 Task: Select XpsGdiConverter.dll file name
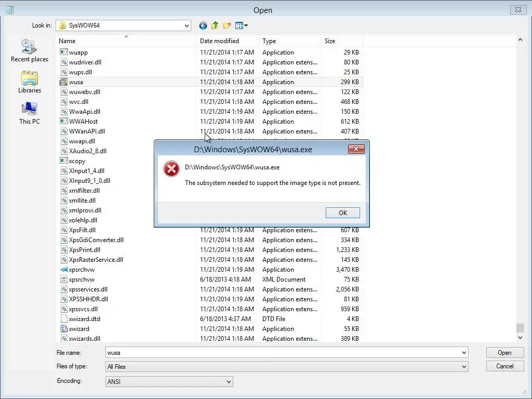96,240
